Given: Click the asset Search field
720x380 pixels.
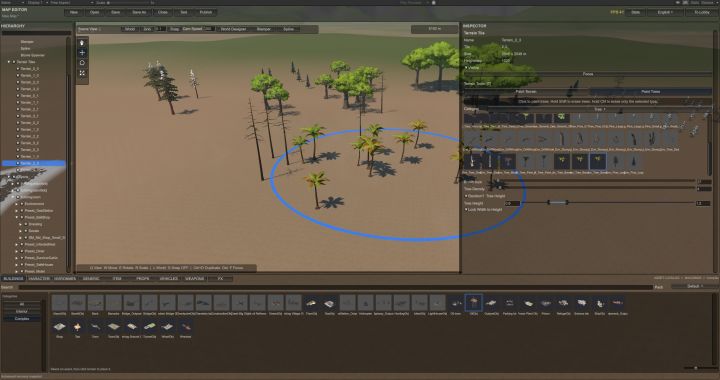Looking at the screenshot, I should click(x=335, y=287).
